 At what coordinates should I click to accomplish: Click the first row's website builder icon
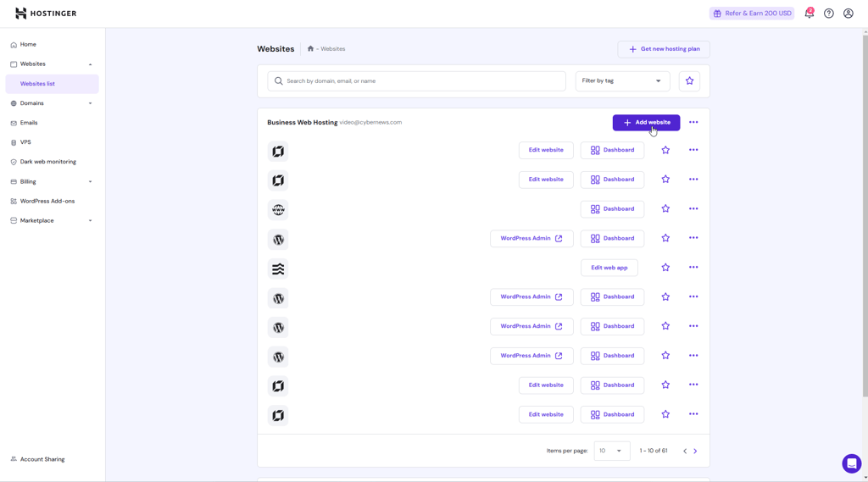[278, 151]
